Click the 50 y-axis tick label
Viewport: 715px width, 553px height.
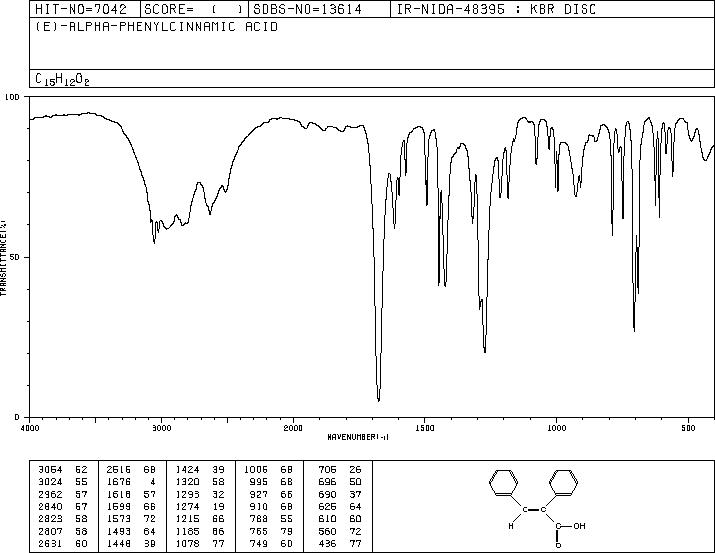pos(16,257)
